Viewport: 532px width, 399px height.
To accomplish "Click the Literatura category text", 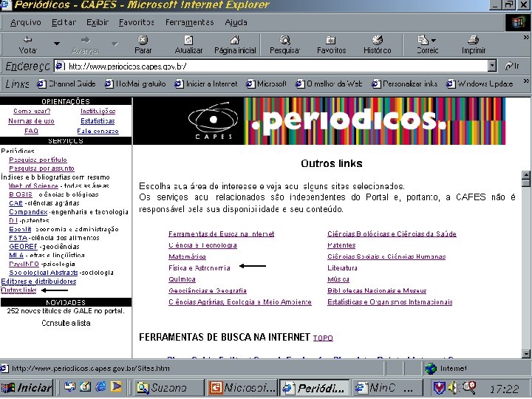I will click(342, 268).
